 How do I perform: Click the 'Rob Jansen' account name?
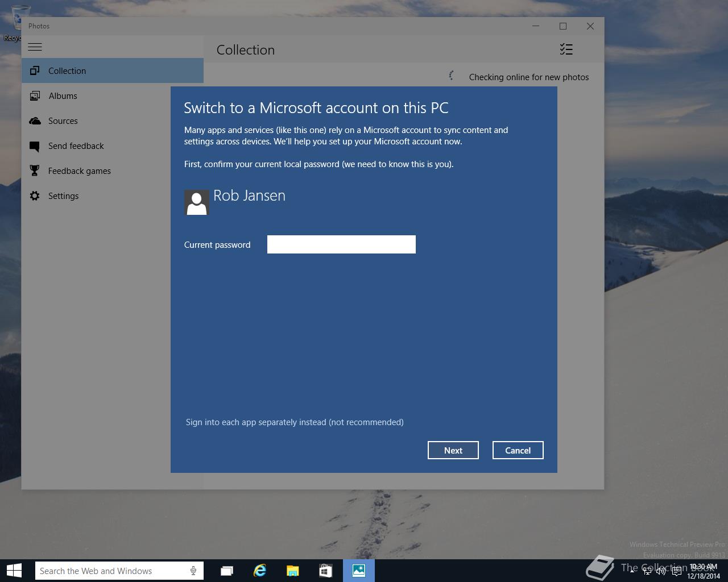pyautogui.click(x=250, y=196)
